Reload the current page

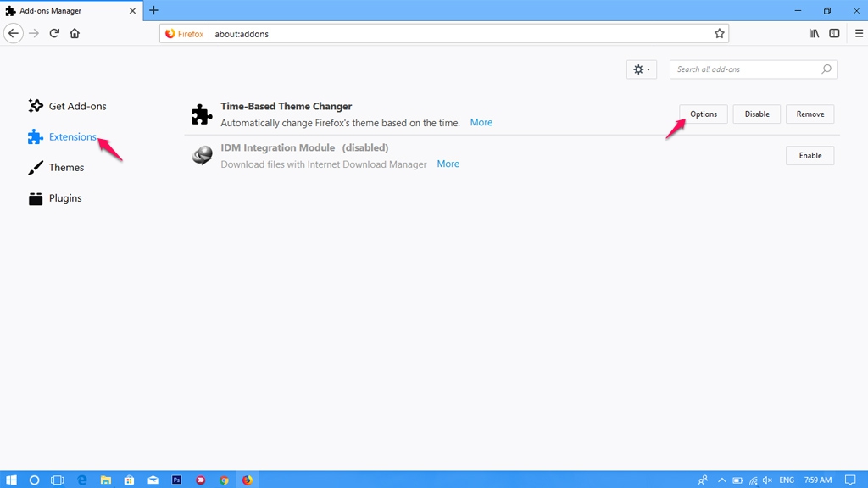(54, 33)
